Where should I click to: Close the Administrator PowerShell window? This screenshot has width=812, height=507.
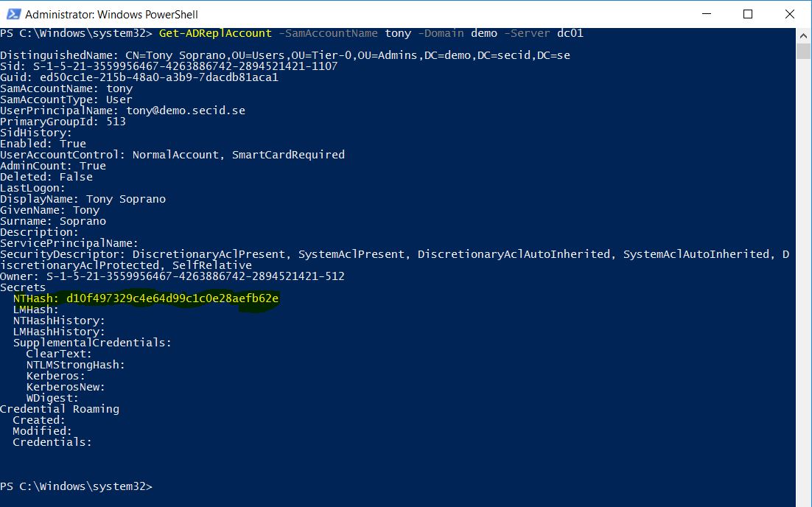(x=790, y=14)
